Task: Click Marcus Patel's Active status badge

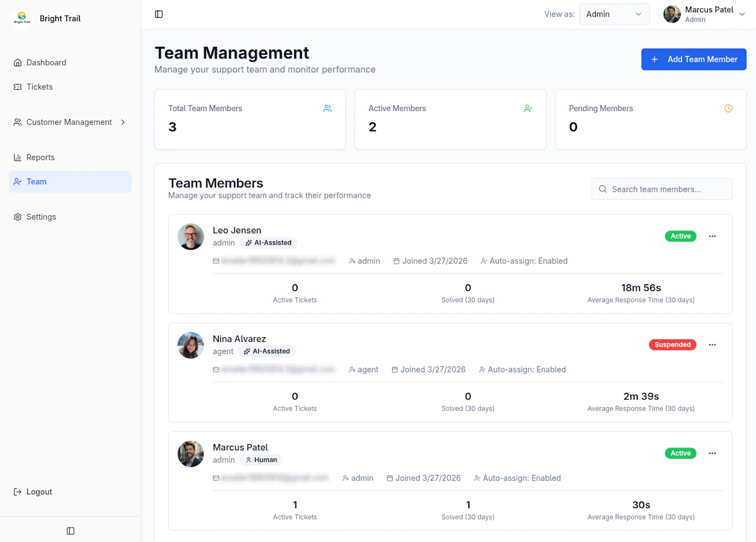Action: (x=680, y=453)
